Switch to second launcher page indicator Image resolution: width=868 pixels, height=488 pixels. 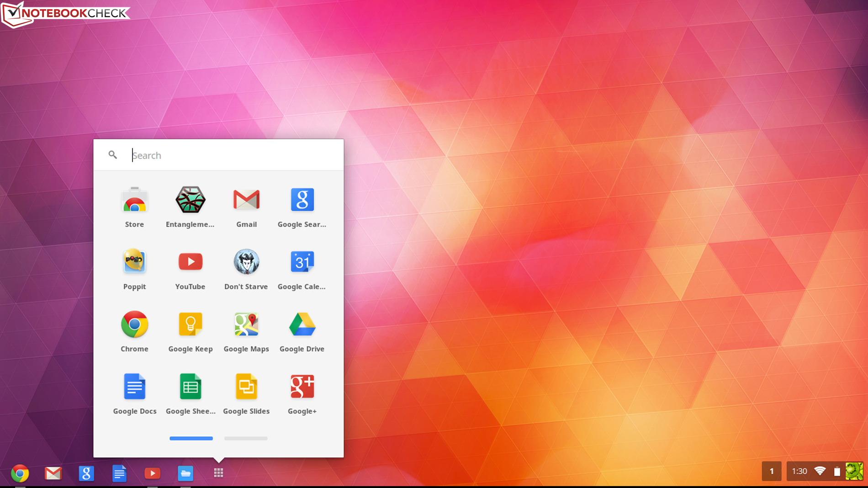coord(246,438)
